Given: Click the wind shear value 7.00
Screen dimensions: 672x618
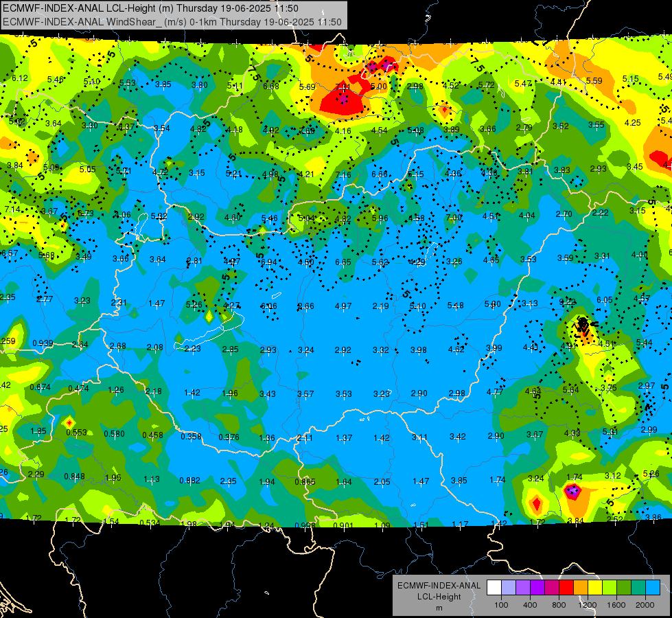Looking at the screenshot, I should click(454, 218).
